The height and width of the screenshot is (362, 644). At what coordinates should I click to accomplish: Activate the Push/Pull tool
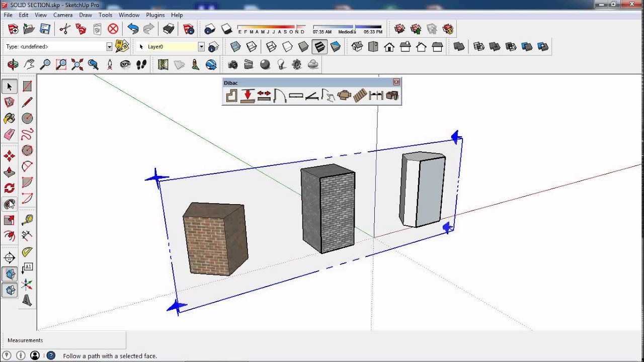[9, 172]
